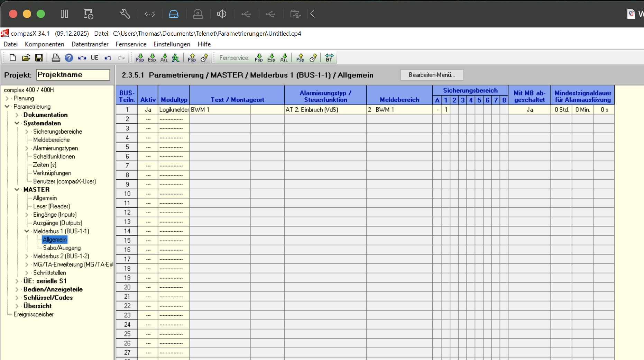Click the UE toolbar button

94,58
